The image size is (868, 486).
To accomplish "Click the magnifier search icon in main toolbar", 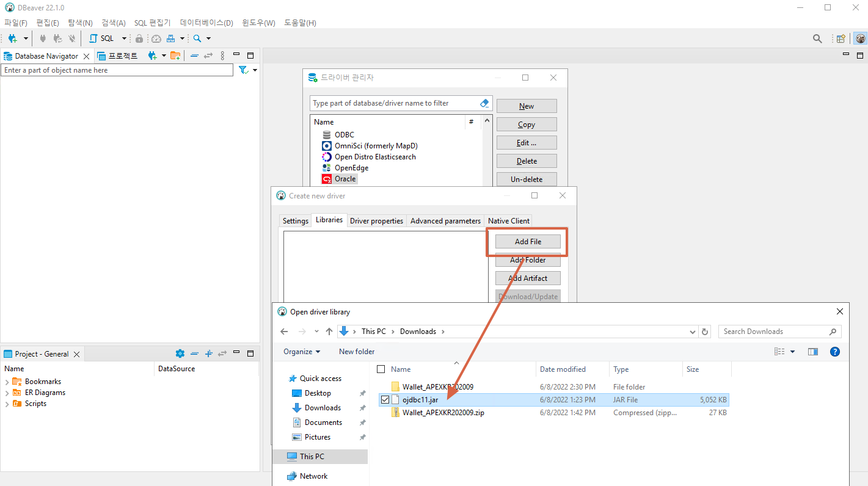I will [197, 38].
